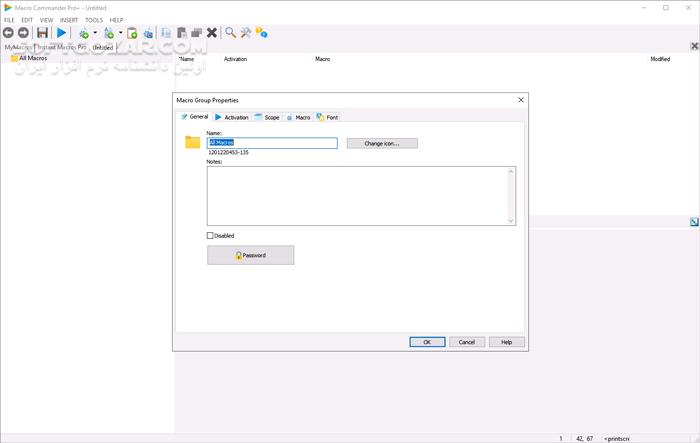The height and width of the screenshot is (443, 700).
Task: Close the macro file panel with the X
Action: [x=695, y=46]
